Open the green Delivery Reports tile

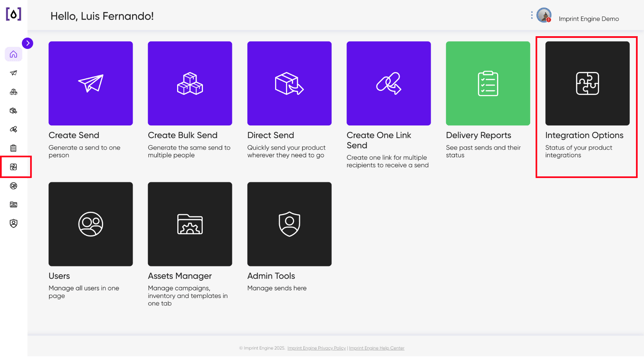488,83
